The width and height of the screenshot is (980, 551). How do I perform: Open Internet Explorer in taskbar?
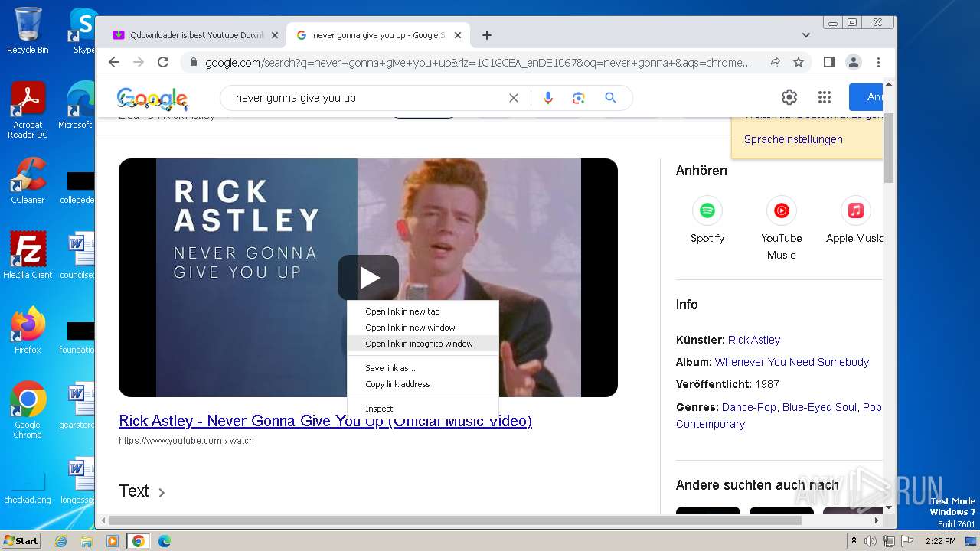click(x=61, y=541)
